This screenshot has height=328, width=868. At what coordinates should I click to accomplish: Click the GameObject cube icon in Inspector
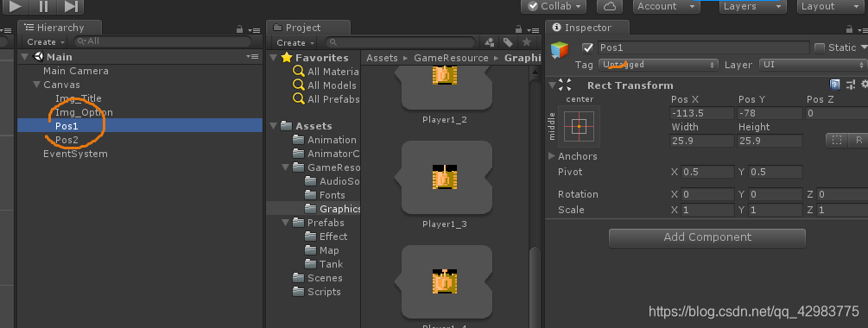click(559, 50)
